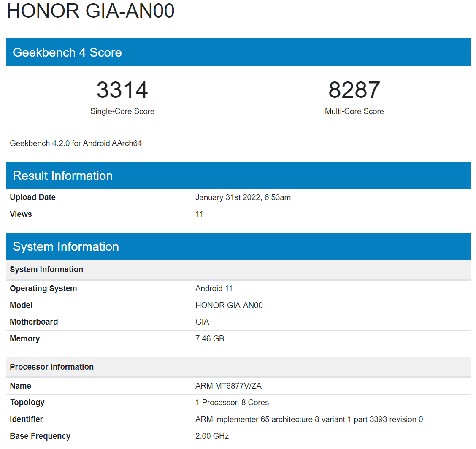Click the Memory value 7.46 GB
The width and height of the screenshot is (476, 449).
point(210,339)
